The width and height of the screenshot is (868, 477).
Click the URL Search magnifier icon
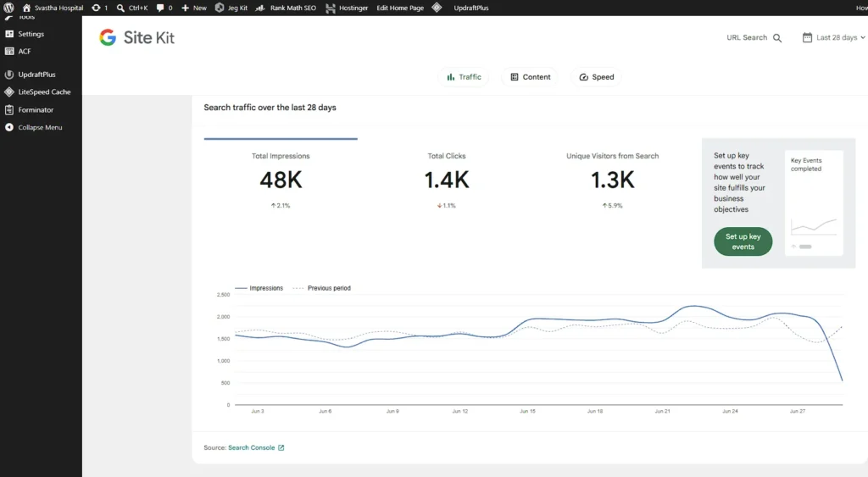point(777,38)
